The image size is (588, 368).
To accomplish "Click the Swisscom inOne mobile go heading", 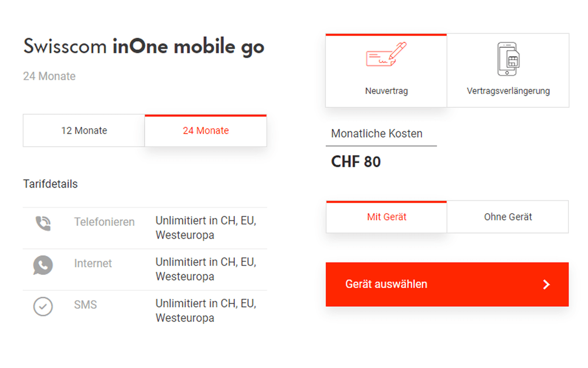I will (144, 47).
